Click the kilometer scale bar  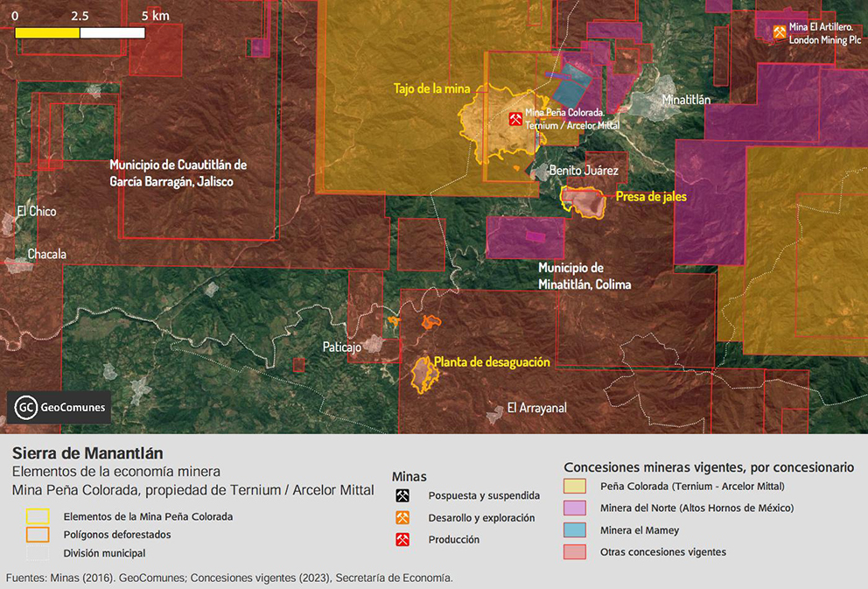click(x=80, y=33)
